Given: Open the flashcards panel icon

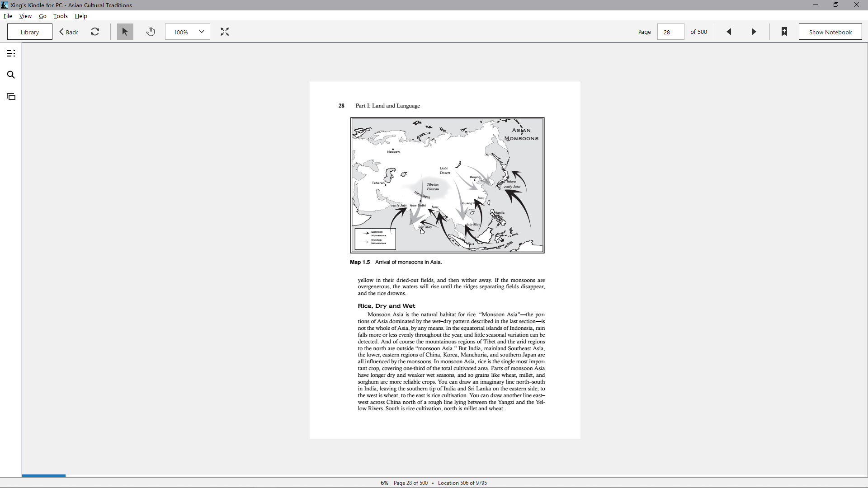Looking at the screenshot, I should tap(11, 97).
